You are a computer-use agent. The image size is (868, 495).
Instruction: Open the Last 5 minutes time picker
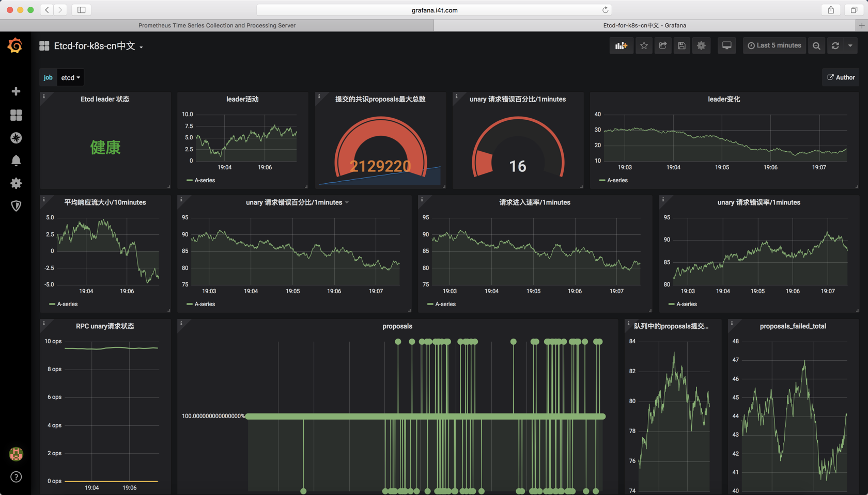pyautogui.click(x=774, y=45)
